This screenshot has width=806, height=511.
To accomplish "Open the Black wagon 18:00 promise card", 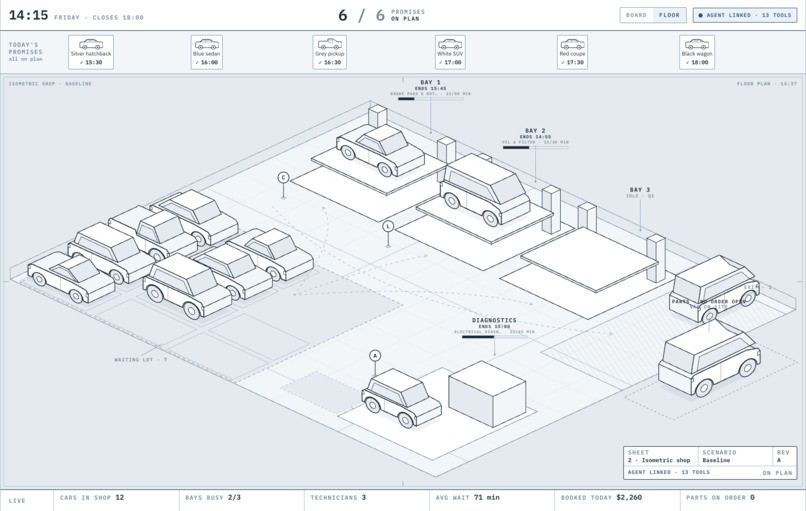I will [x=697, y=52].
